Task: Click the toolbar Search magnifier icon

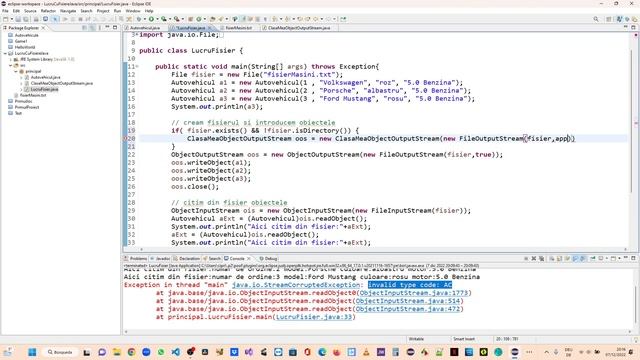Action: click(x=596, y=19)
